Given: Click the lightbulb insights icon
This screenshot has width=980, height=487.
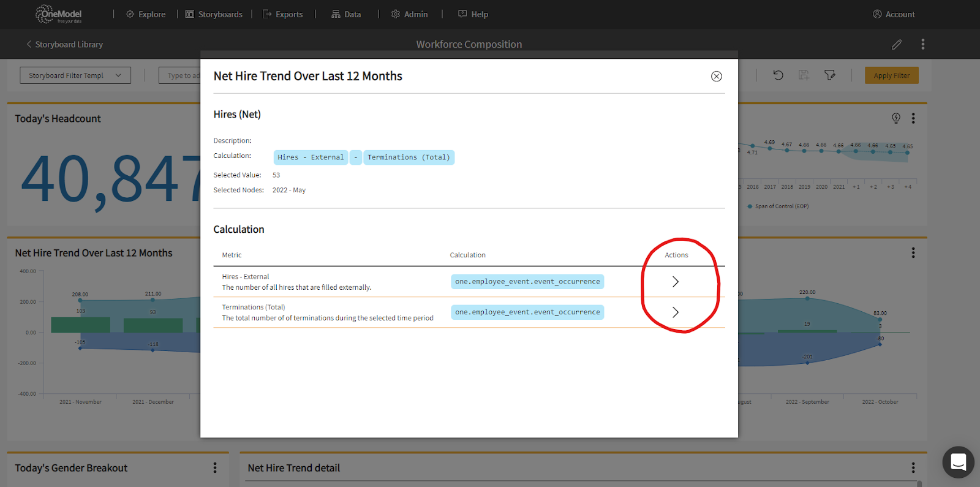Looking at the screenshot, I should [895, 118].
